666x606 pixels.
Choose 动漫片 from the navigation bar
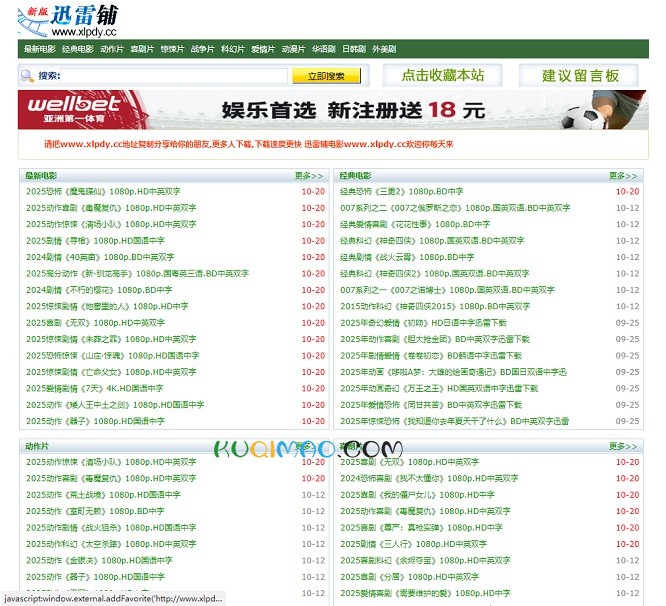(292, 49)
